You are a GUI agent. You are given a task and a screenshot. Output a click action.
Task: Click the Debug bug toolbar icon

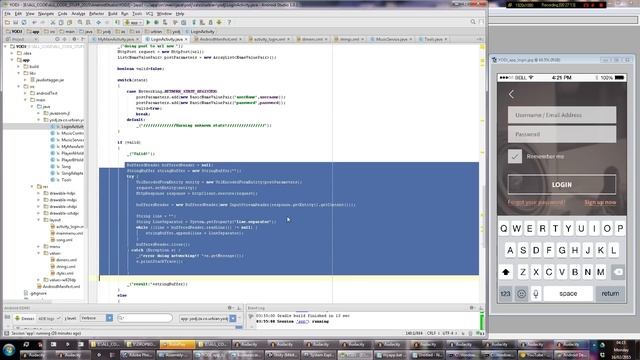pyautogui.click(x=156, y=22)
